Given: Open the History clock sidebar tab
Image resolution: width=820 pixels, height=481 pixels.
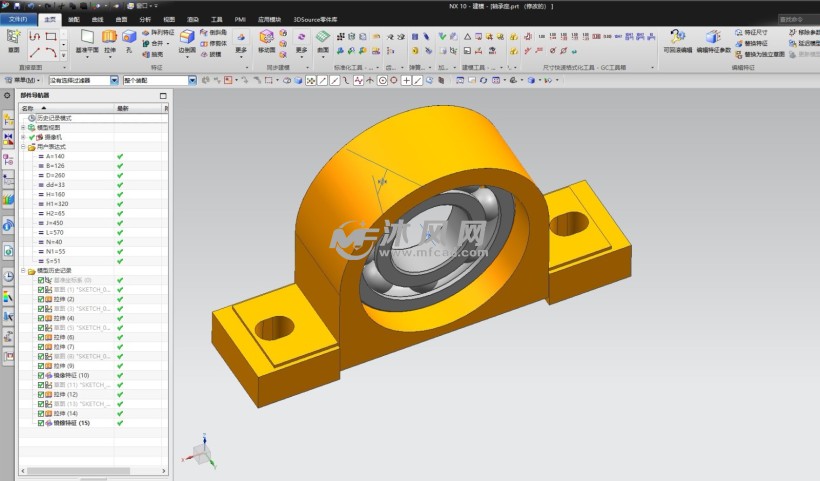Looking at the screenshot, I should tap(8, 277).
